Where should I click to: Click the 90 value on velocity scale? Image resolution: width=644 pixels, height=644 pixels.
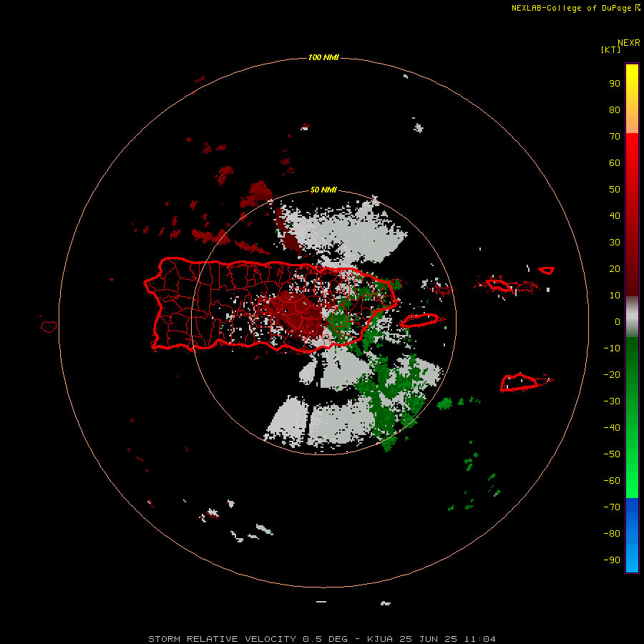[x=615, y=84]
